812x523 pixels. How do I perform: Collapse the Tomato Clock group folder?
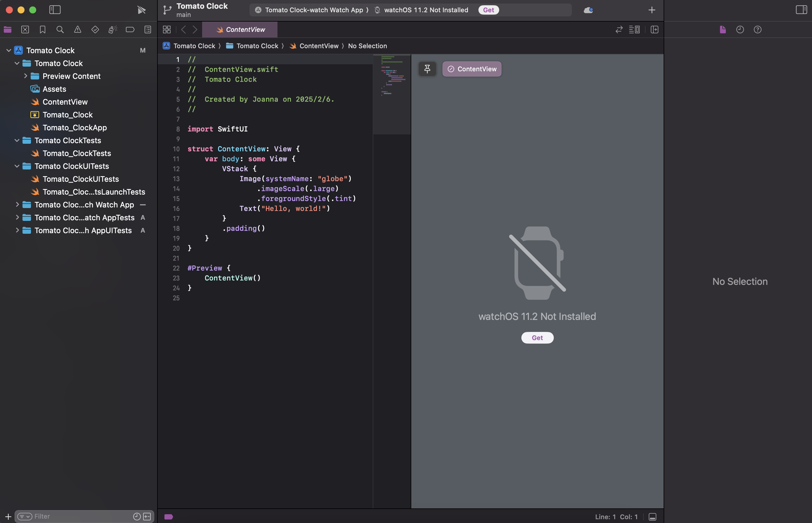pyautogui.click(x=17, y=63)
